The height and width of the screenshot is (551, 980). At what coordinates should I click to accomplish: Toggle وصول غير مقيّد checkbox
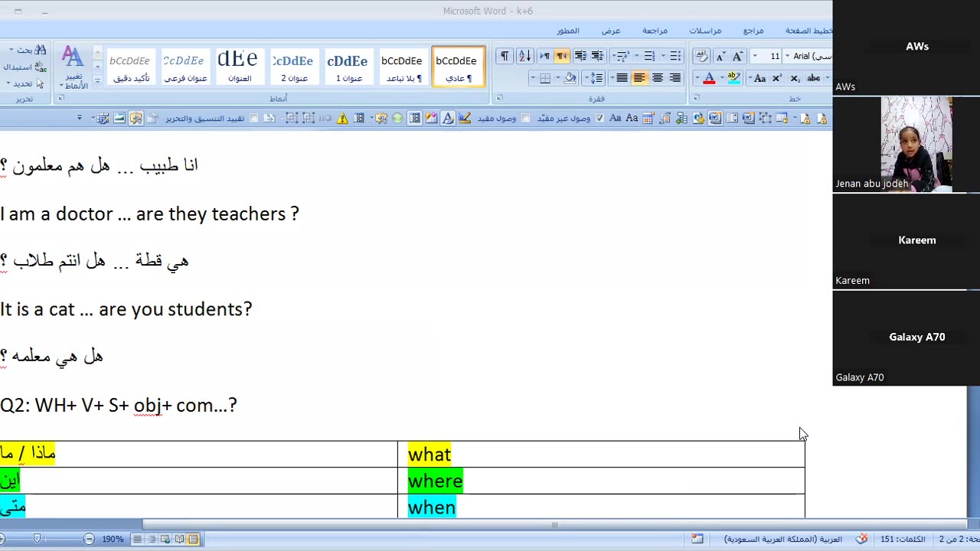[x=599, y=119]
